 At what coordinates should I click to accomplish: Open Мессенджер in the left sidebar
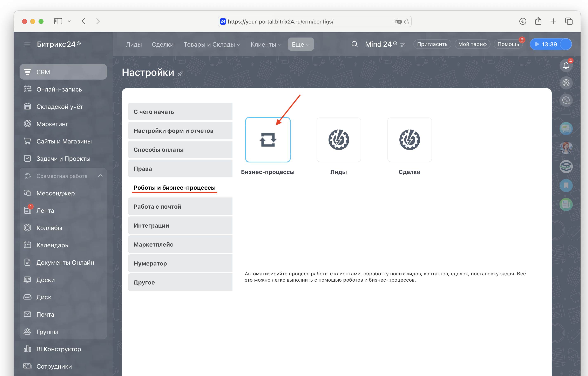pyautogui.click(x=55, y=193)
